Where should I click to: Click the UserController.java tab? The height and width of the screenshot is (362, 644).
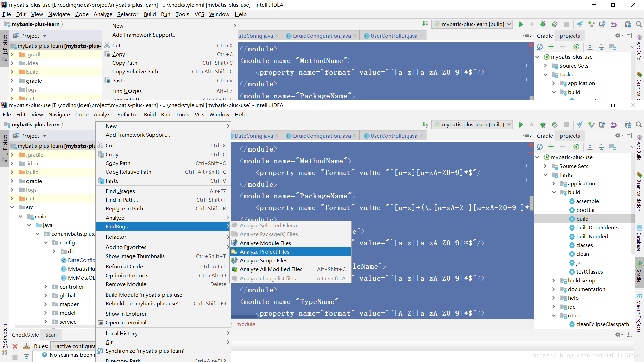(x=393, y=136)
